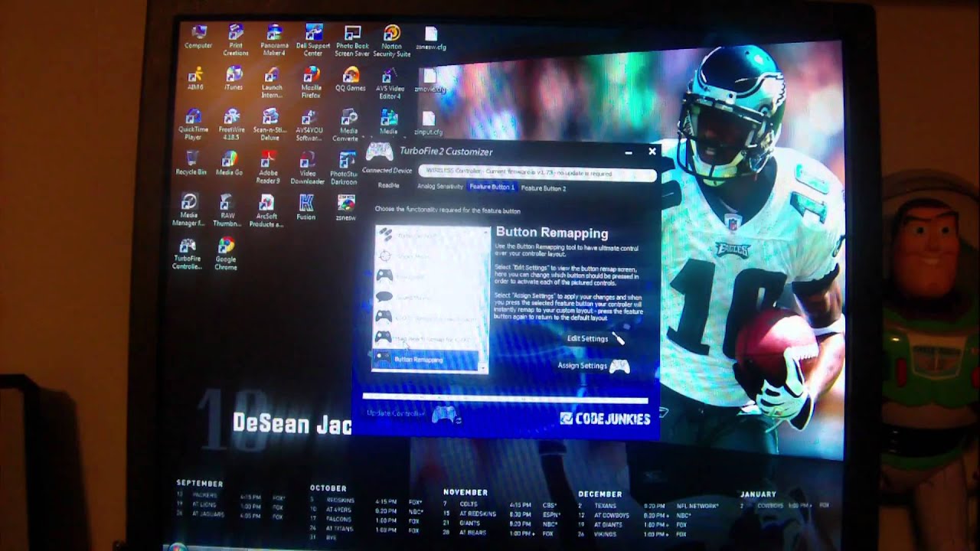Launch Norton Security Suite from the desktop
Screen dimensions: 980x551
pyautogui.click(x=391, y=41)
